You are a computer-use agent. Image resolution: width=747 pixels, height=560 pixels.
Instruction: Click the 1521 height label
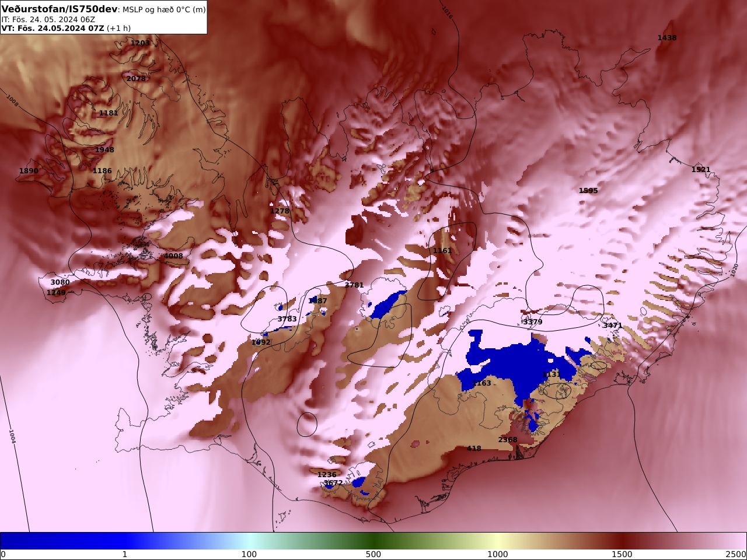click(x=701, y=170)
